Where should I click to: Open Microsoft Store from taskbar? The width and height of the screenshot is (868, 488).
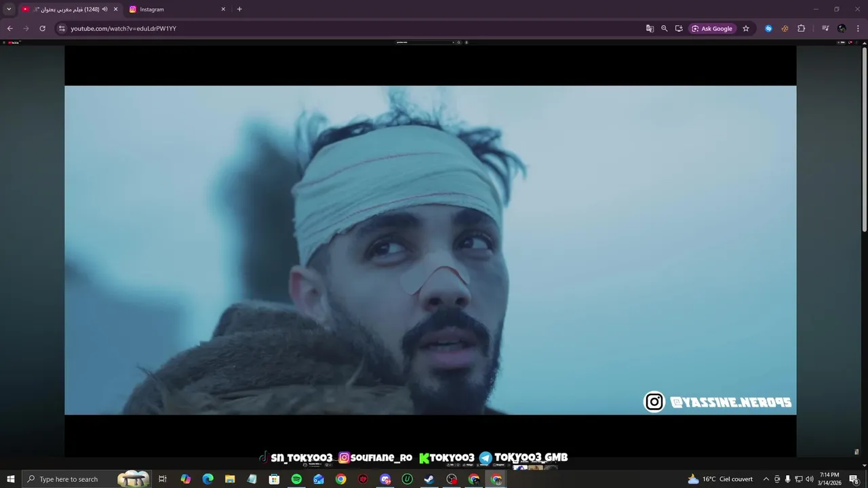pos(274,479)
